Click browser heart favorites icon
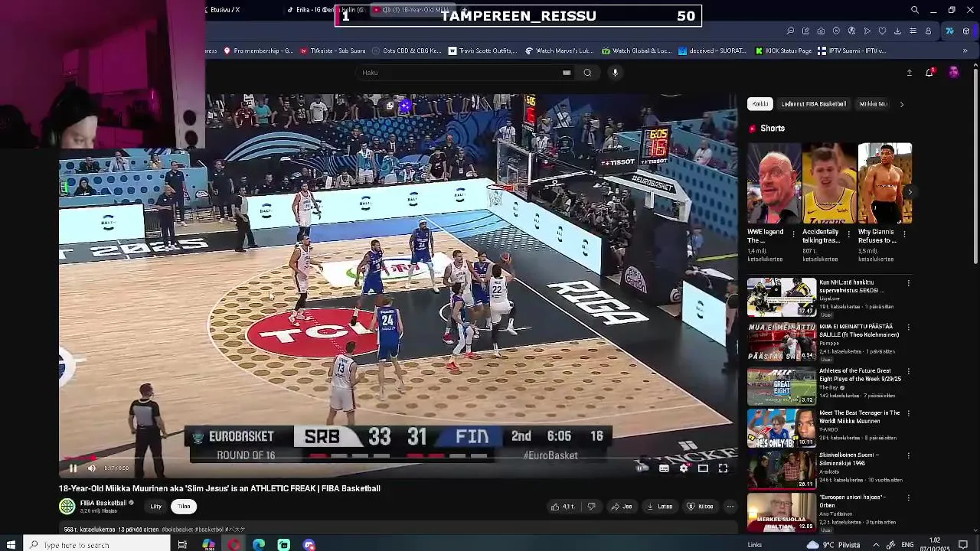Viewport: 980px width, 551px height. click(882, 31)
